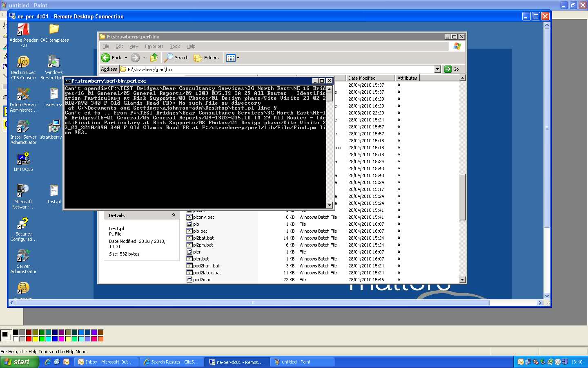Select the Backup Exec CPS Console icon
This screenshot has width=588, height=368.
[x=23, y=63]
